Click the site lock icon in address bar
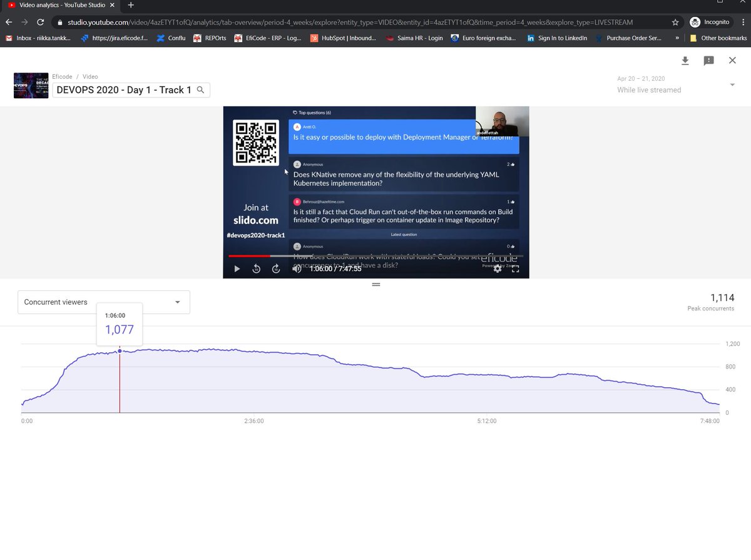Viewport: 751px width, 560px height. point(59,23)
